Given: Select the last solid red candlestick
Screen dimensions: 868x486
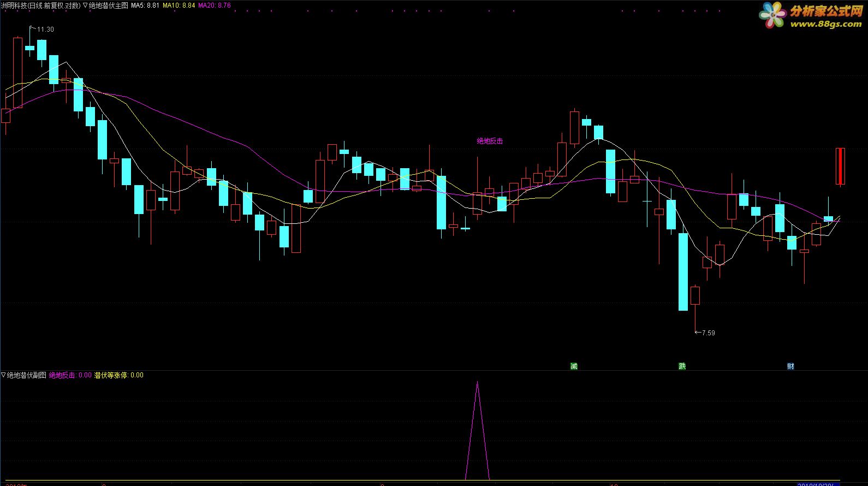Looking at the screenshot, I should coord(840,166).
